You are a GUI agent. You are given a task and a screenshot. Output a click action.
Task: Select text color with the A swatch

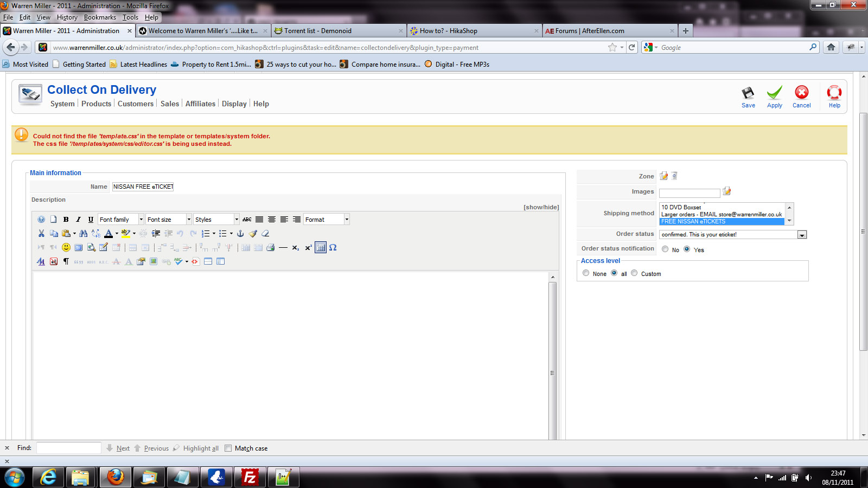pyautogui.click(x=108, y=234)
